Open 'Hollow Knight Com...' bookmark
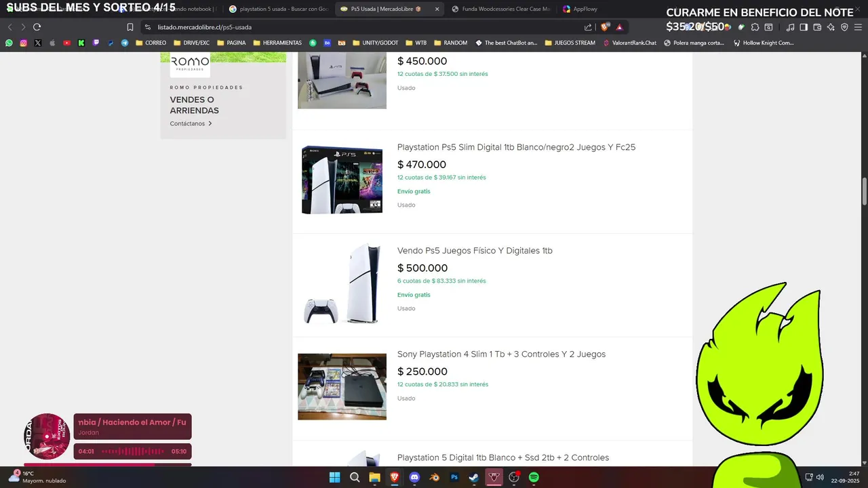 click(762, 43)
